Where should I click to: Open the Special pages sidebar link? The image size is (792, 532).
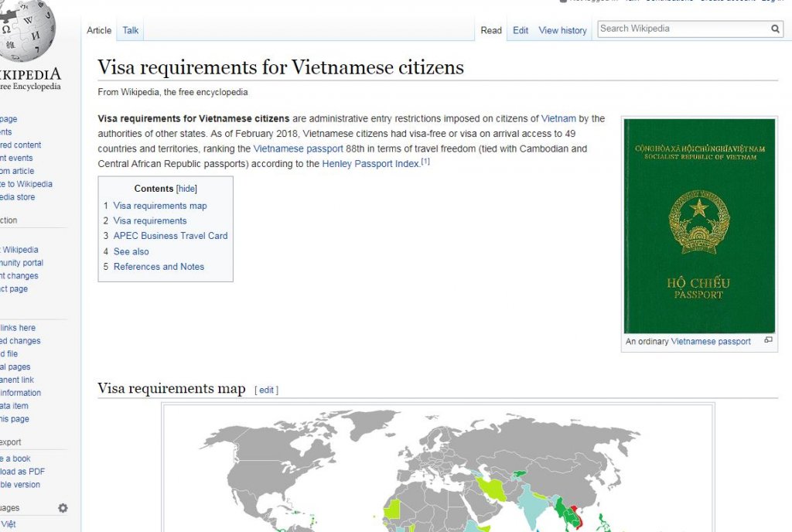click(x=15, y=367)
